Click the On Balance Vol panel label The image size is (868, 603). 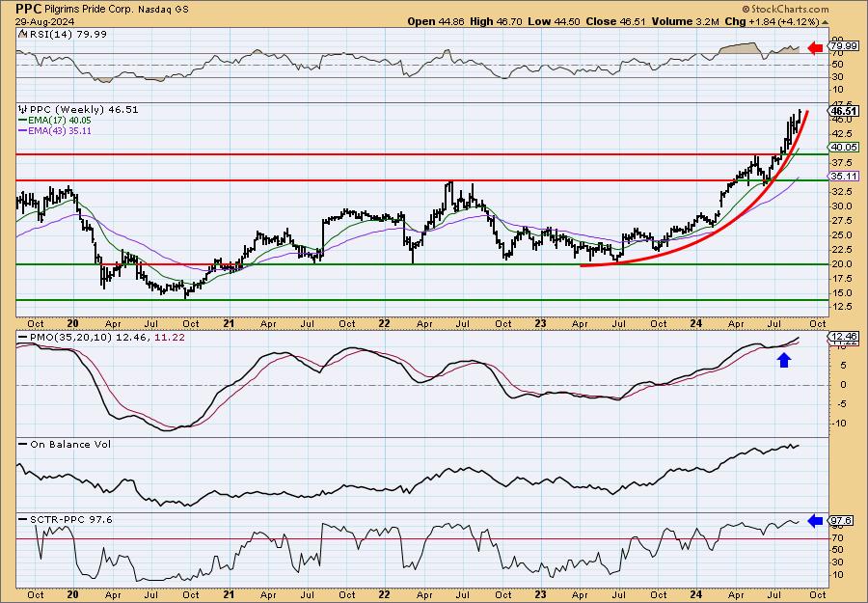click(69, 444)
